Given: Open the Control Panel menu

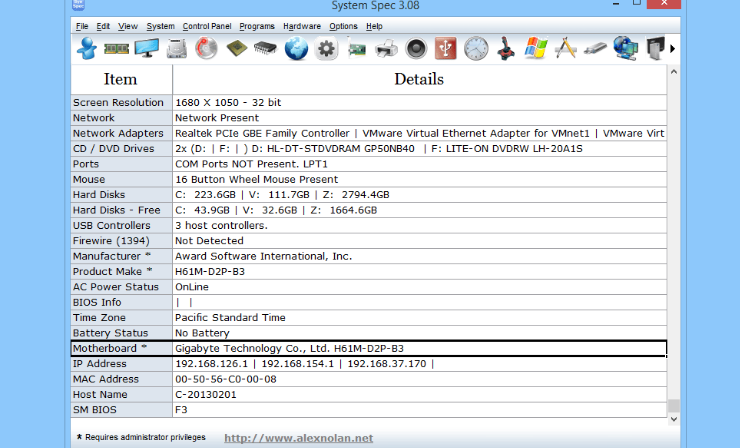Looking at the screenshot, I should pos(206,25).
